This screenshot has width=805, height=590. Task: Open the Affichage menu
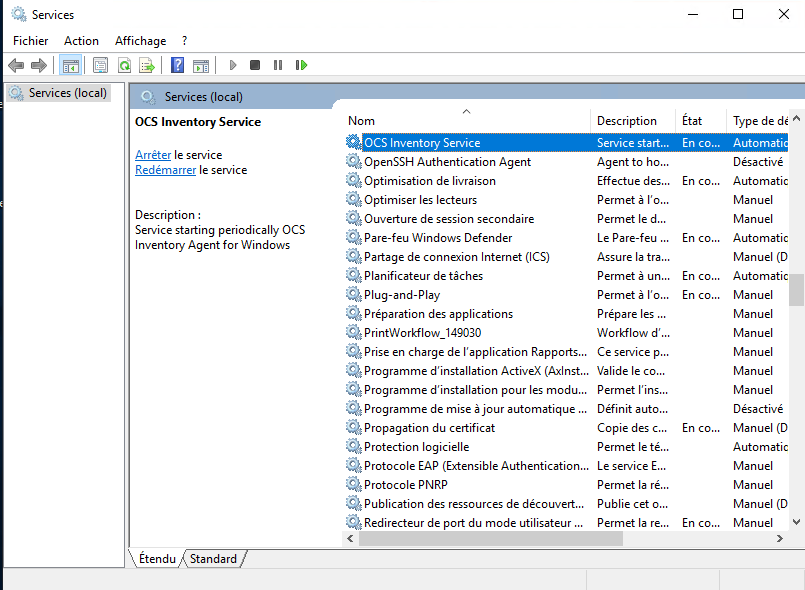pyautogui.click(x=140, y=41)
